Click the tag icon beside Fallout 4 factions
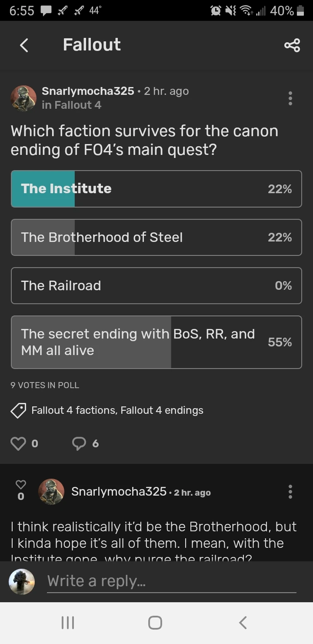The image size is (313, 644). click(18, 411)
